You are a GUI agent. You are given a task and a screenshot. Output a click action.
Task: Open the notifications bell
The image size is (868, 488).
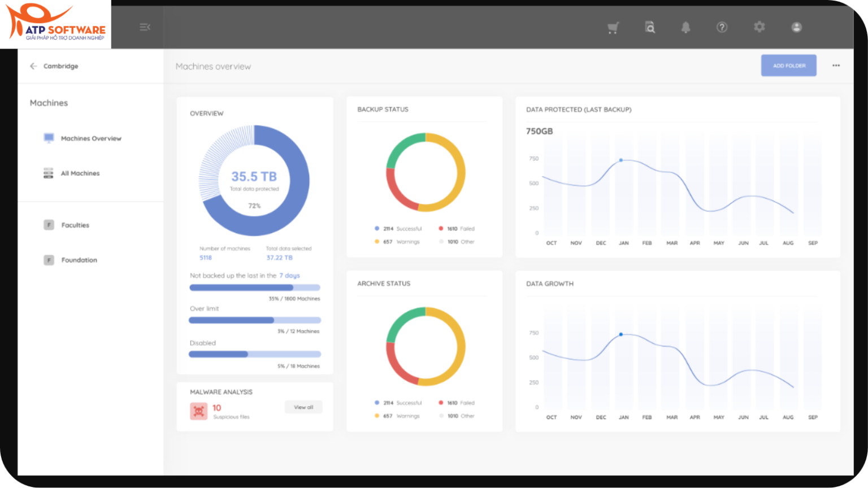pos(685,27)
